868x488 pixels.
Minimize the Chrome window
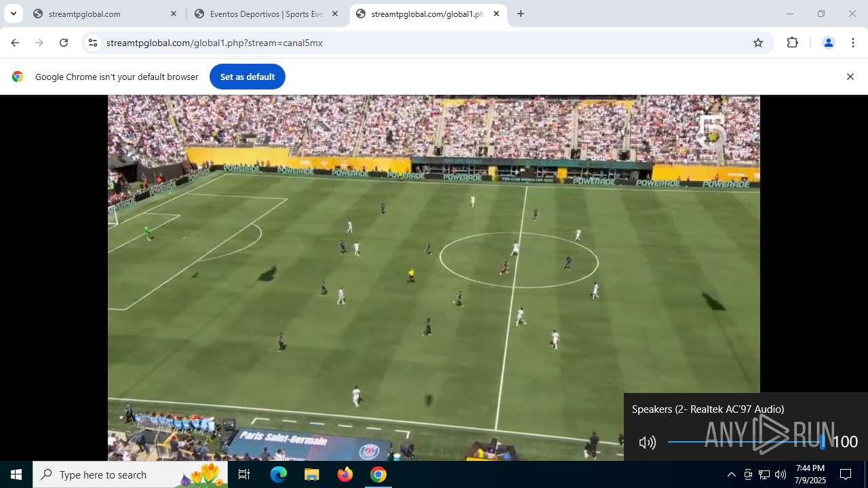tap(789, 14)
